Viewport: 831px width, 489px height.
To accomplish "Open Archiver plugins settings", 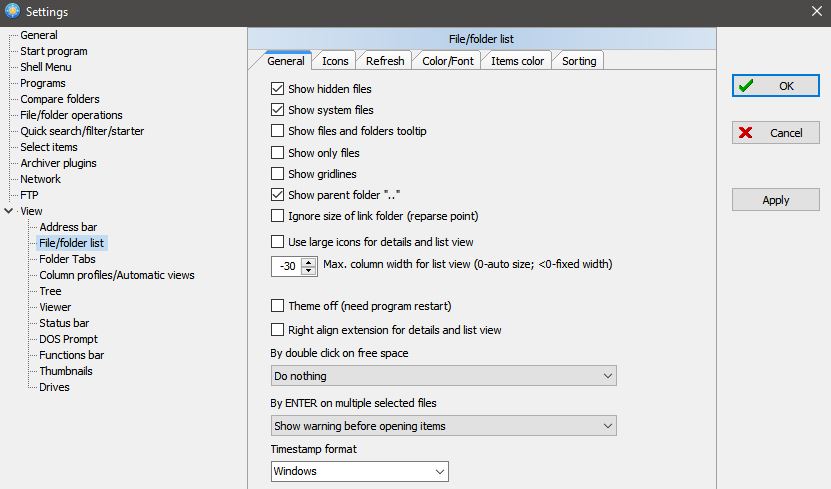I will 58,163.
